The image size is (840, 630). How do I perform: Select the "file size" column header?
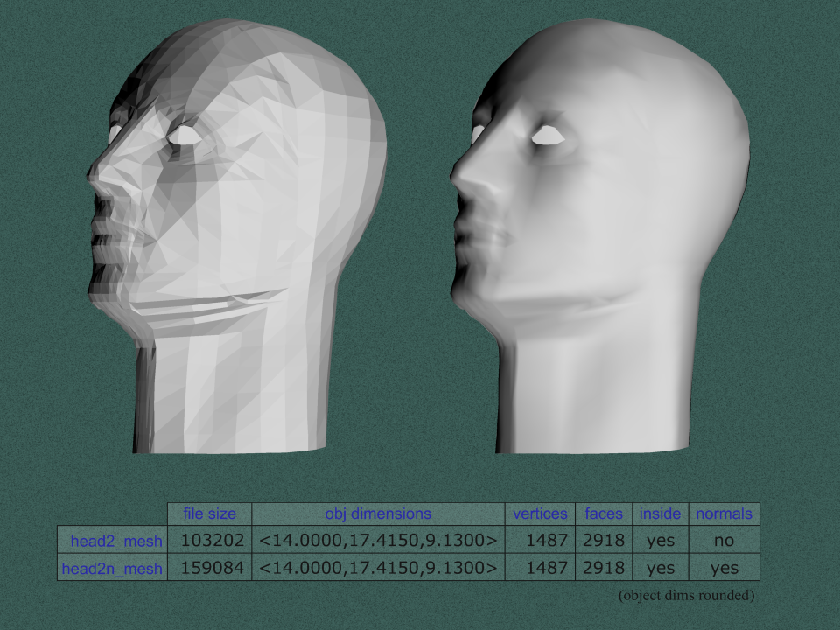pyautogui.click(x=209, y=514)
